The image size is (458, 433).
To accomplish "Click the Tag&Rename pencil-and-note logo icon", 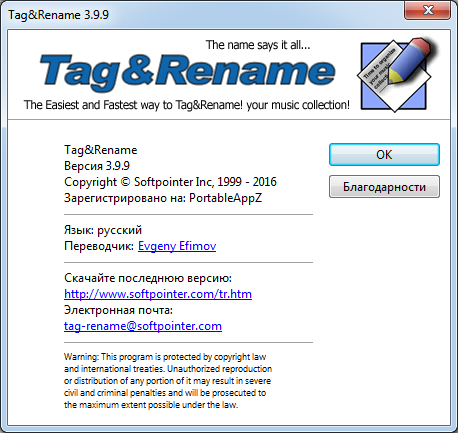I will pos(398,75).
